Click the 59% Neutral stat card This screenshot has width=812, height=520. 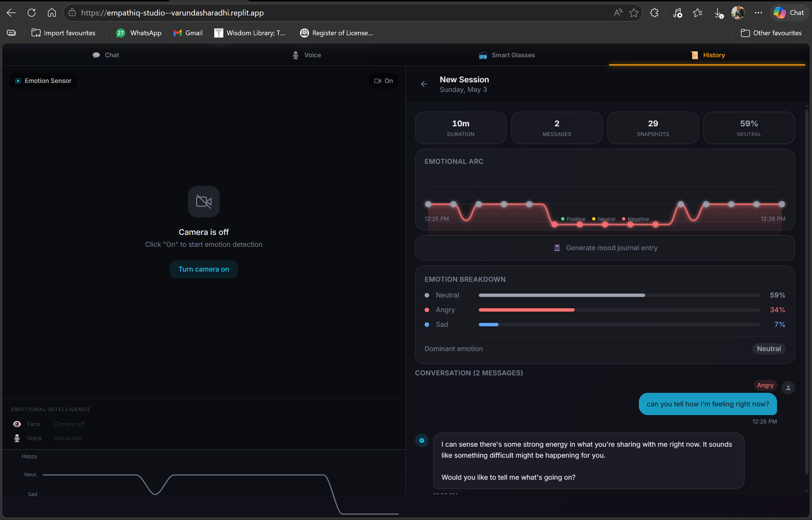749,128
